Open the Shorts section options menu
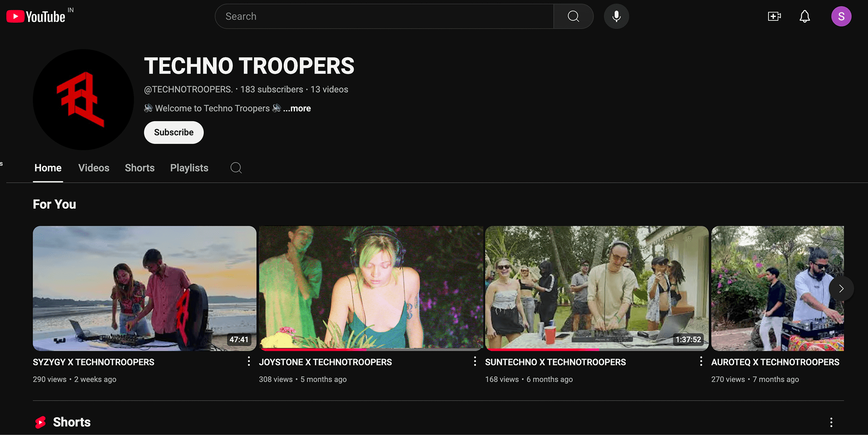 tap(831, 422)
